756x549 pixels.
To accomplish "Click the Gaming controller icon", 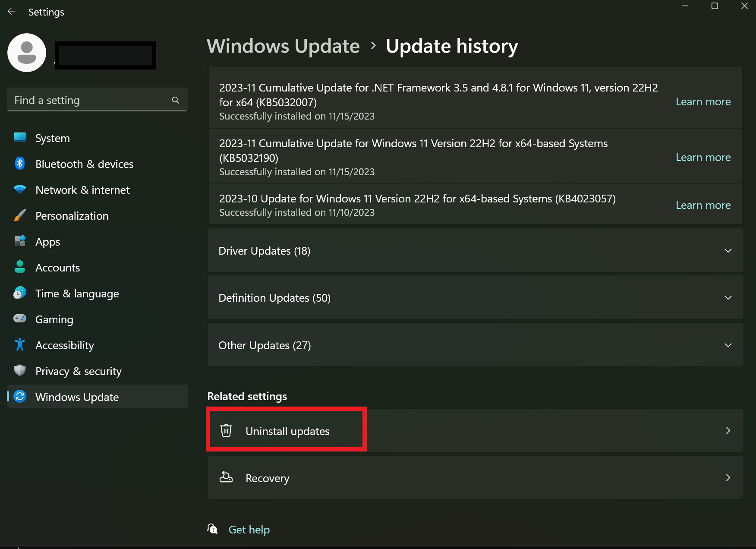I will [x=20, y=319].
